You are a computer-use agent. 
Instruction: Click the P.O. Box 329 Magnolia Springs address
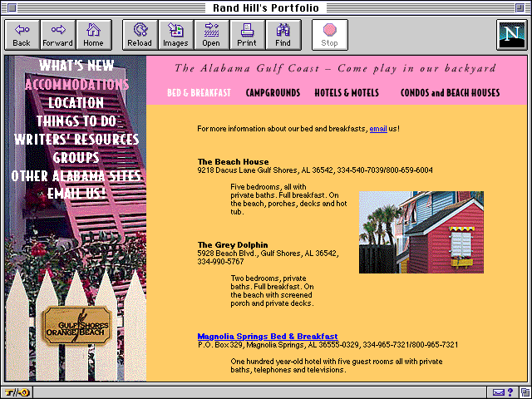coord(328,345)
